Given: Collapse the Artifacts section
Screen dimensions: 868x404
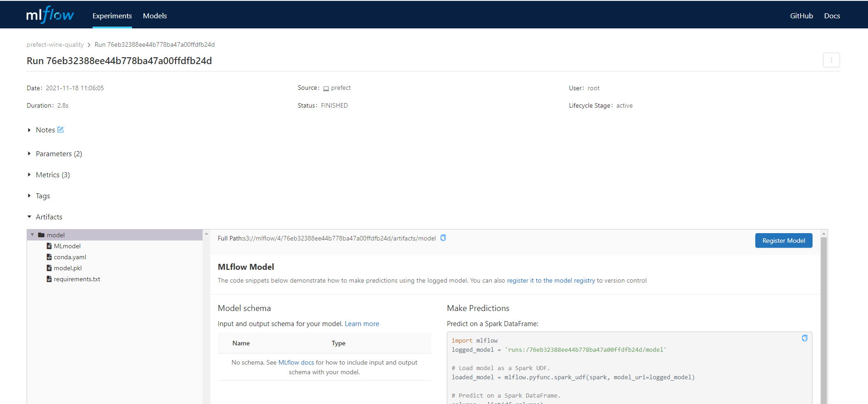Looking at the screenshot, I should 29,217.
